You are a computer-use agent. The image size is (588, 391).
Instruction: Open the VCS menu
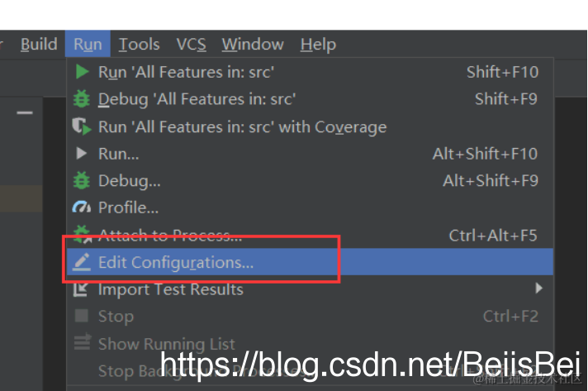coord(192,45)
